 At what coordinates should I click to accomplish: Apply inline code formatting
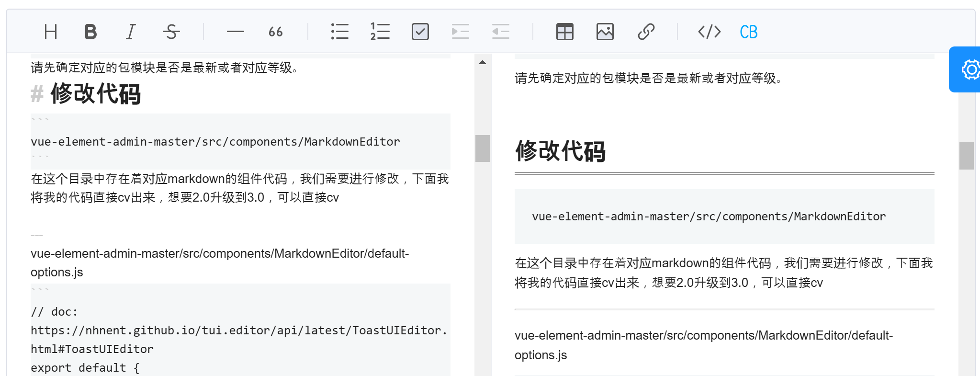click(710, 32)
